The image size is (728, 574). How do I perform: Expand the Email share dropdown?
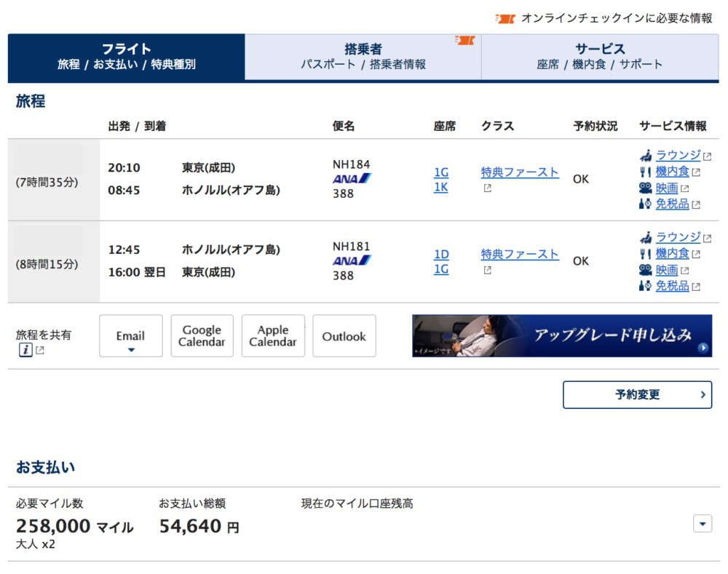[x=131, y=336]
